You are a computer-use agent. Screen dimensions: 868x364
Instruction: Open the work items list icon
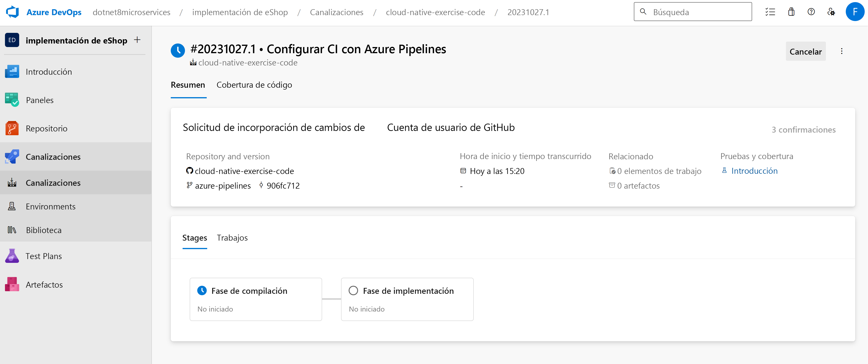coord(770,12)
